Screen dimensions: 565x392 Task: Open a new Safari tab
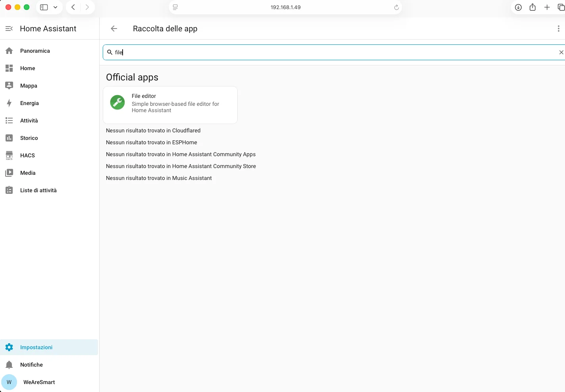[547, 7]
